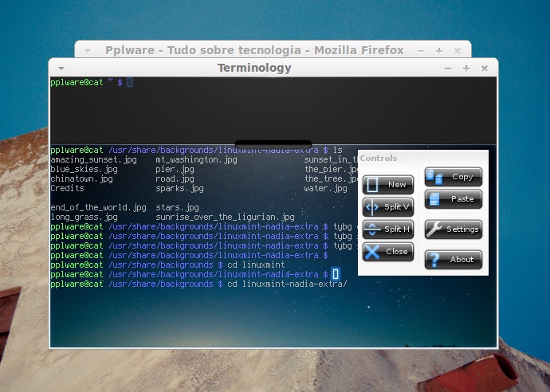Click the New button in Controls
This screenshot has width=550, height=392.
pos(388,184)
